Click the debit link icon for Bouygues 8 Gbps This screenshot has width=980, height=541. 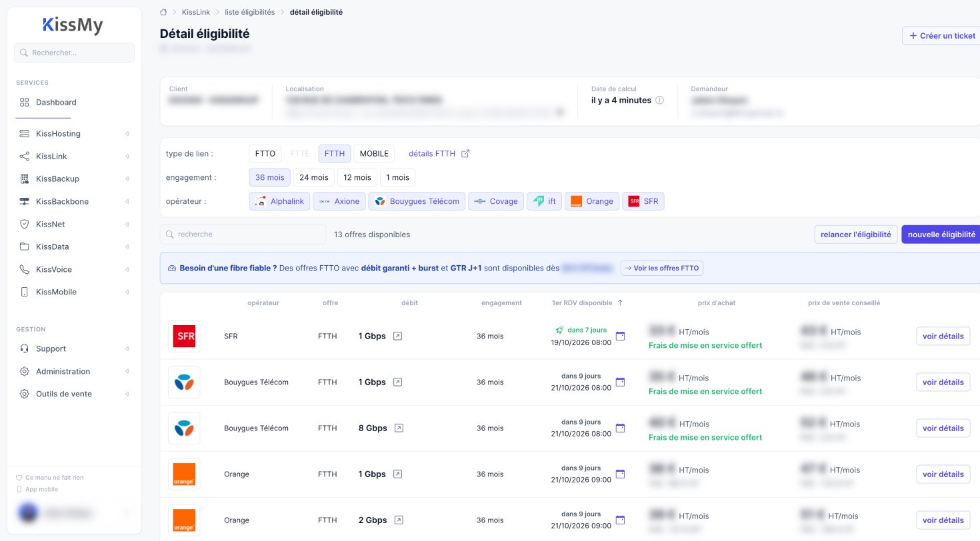398,428
